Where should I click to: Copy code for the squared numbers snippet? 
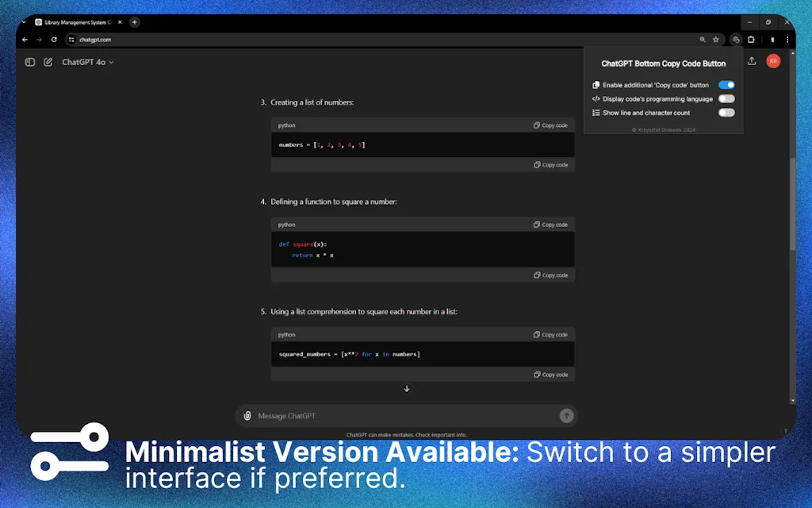point(550,334)
